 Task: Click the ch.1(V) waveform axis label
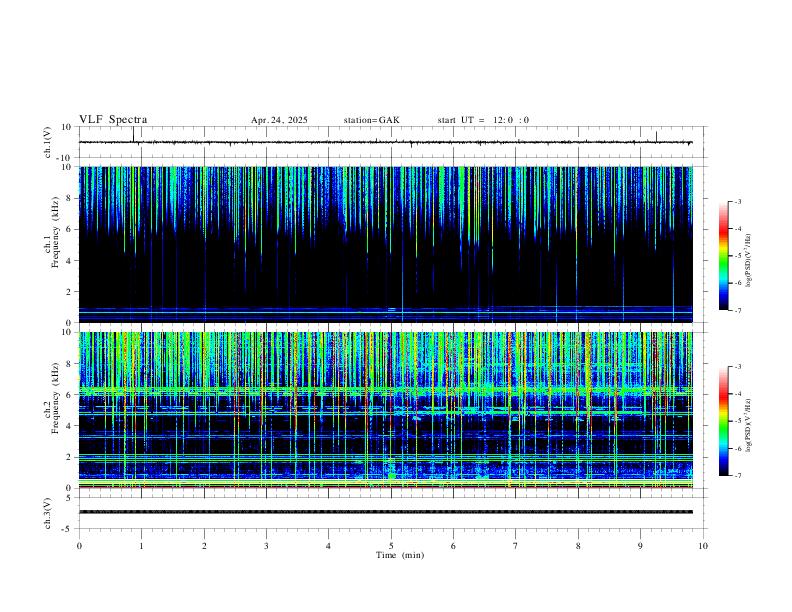click(48, 142)
